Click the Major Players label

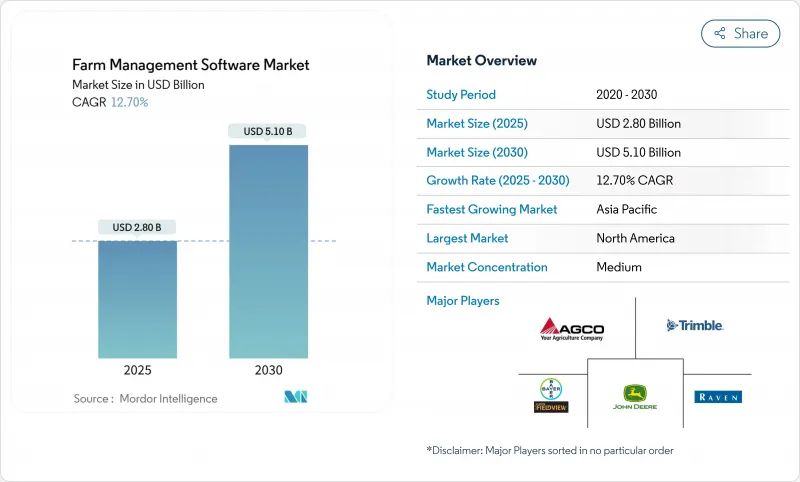463,300
